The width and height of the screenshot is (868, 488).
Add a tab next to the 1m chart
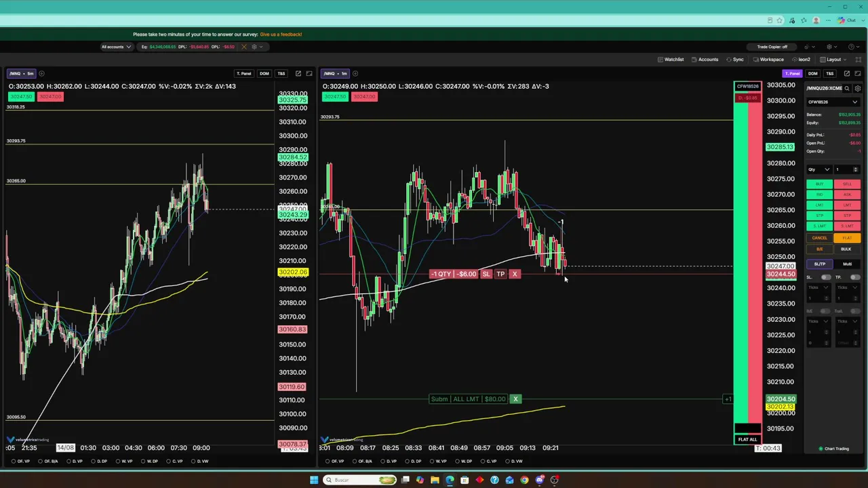coord(356,73)
